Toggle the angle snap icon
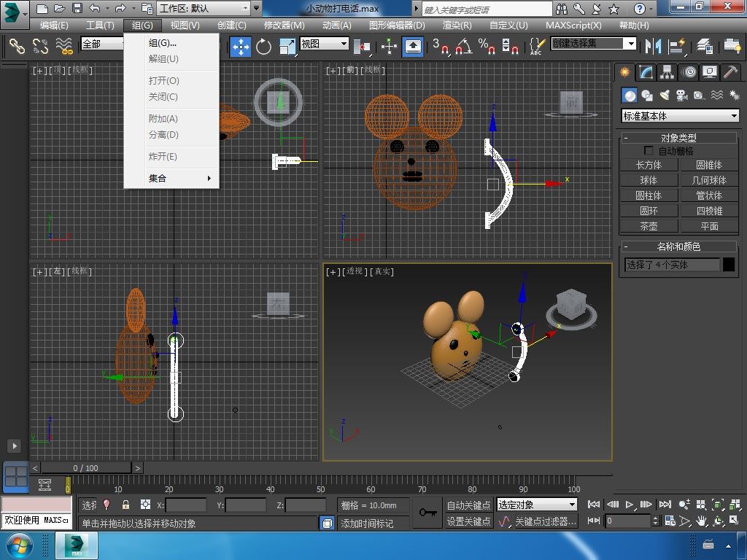The height and width of the screenshot is (560, 747). tap(463, 47)
